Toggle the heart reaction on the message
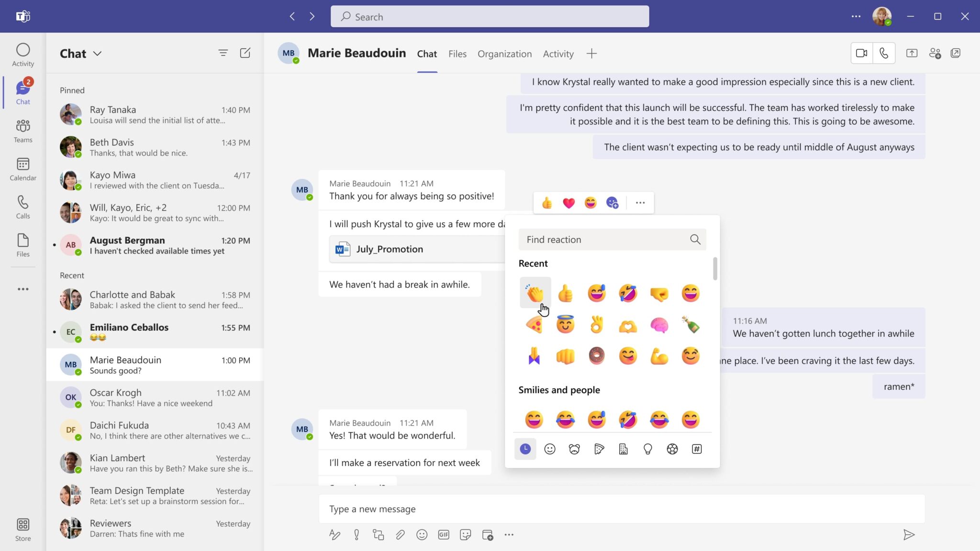 [568, 202]
